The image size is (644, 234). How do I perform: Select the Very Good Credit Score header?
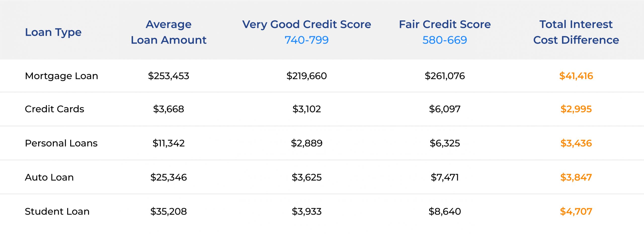pos(306,24)
